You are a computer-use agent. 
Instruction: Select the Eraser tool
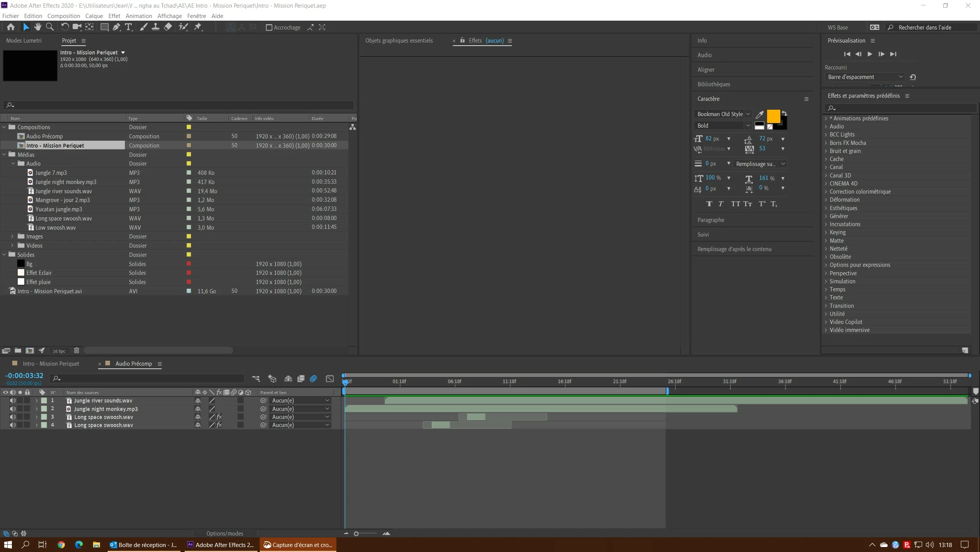[168, 27]
